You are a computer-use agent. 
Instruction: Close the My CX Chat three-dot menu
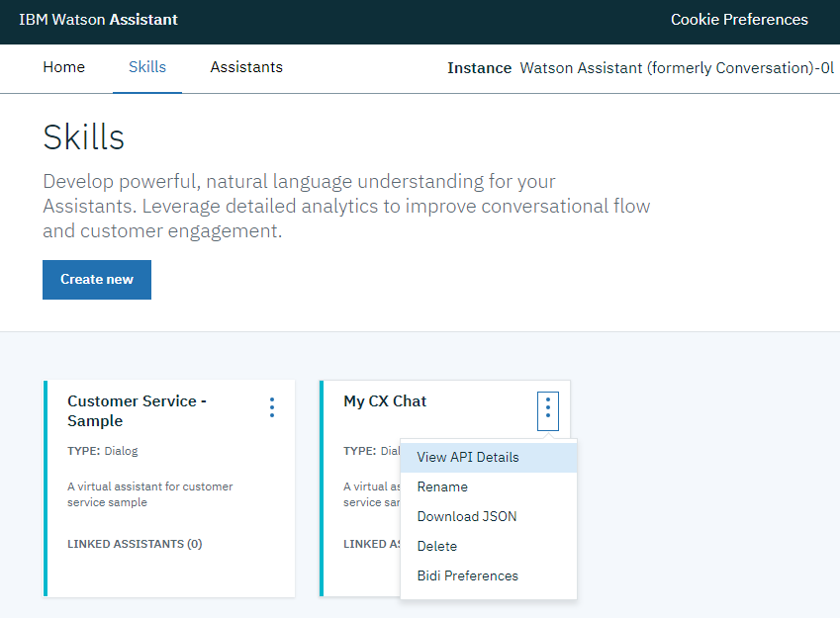pos(547,411)
